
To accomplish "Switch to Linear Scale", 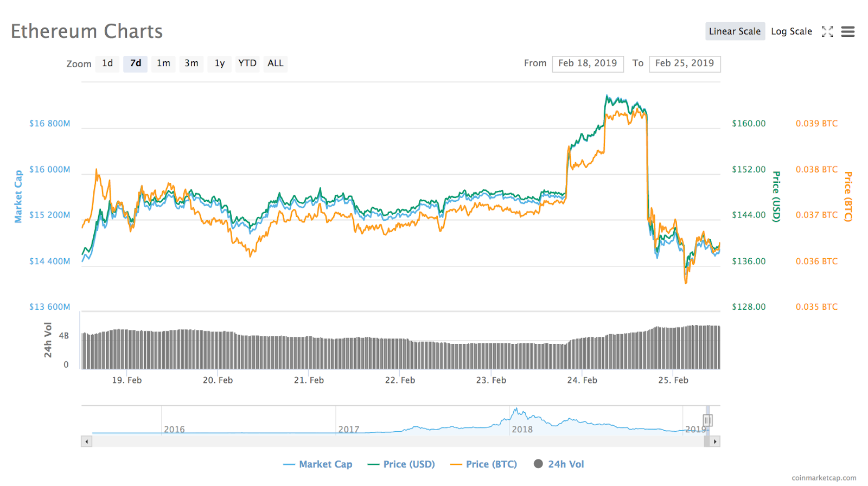I will tap(735, 31).
